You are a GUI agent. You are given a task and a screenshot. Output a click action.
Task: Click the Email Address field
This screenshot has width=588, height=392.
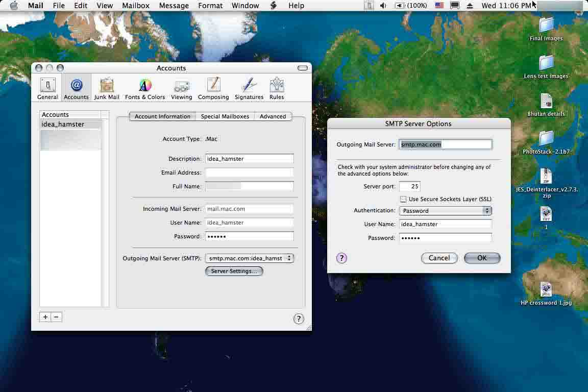click(250, 173)
